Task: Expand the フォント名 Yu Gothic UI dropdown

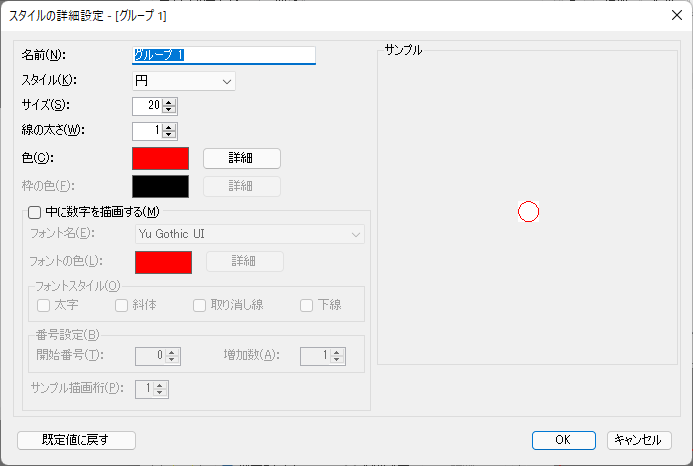Action: coord(250,234)
